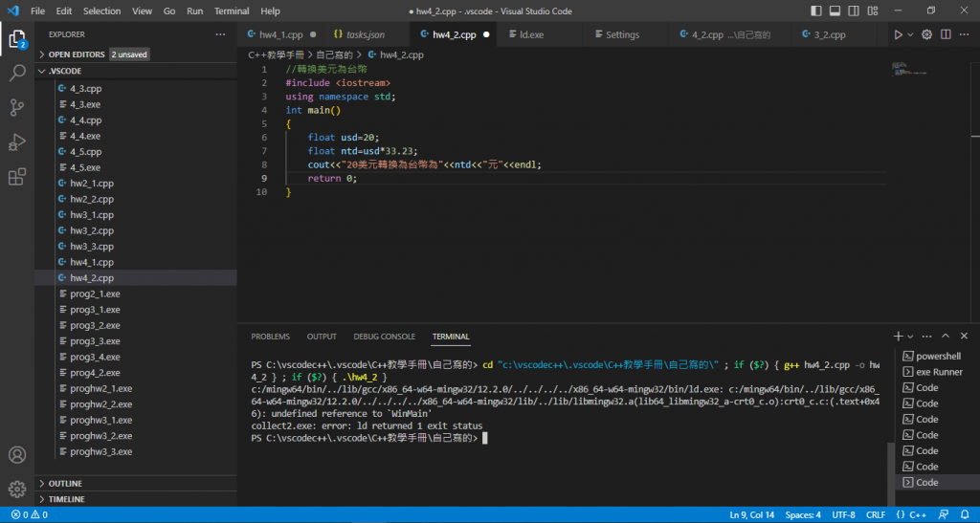This screenshot has height=523, width=980.
Task: Split the editor to the right
Action: click(947, 34)
